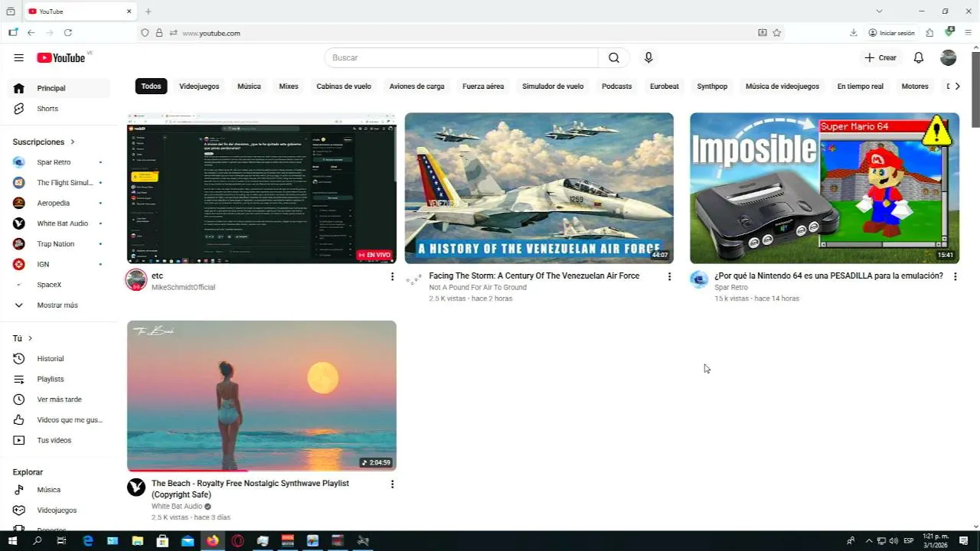
Task: Open the account avatar menu
Action: [948, 57]
